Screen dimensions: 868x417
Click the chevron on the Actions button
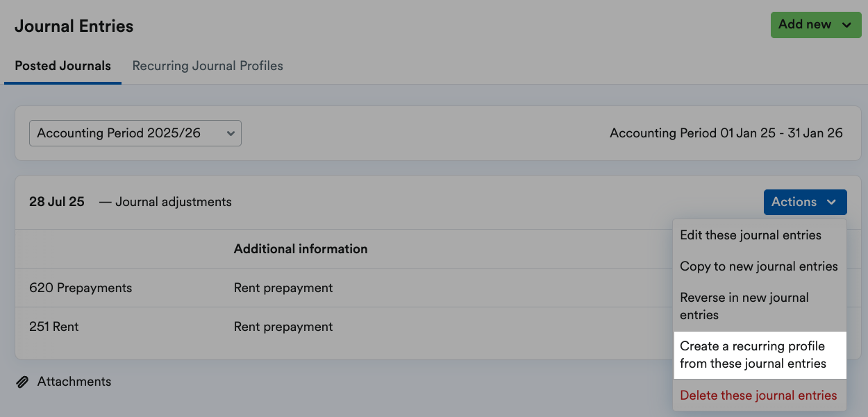tap(833, 202)
